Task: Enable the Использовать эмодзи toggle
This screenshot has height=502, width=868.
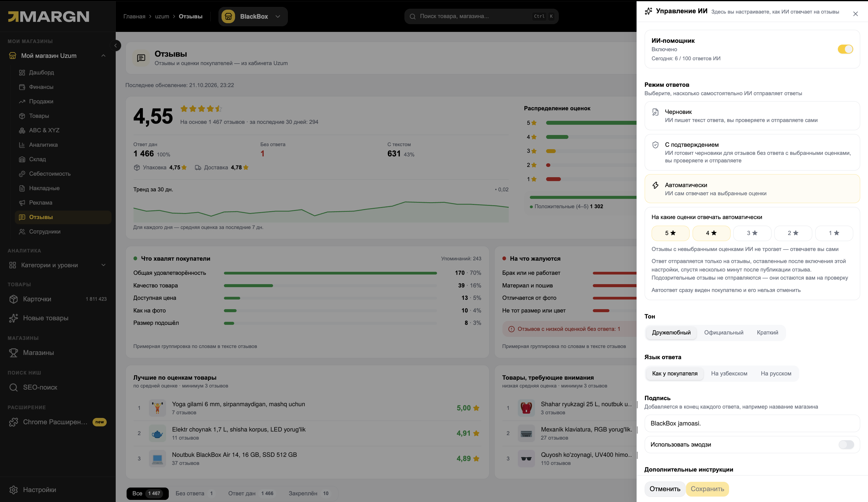Action: (x=846, y=444)
